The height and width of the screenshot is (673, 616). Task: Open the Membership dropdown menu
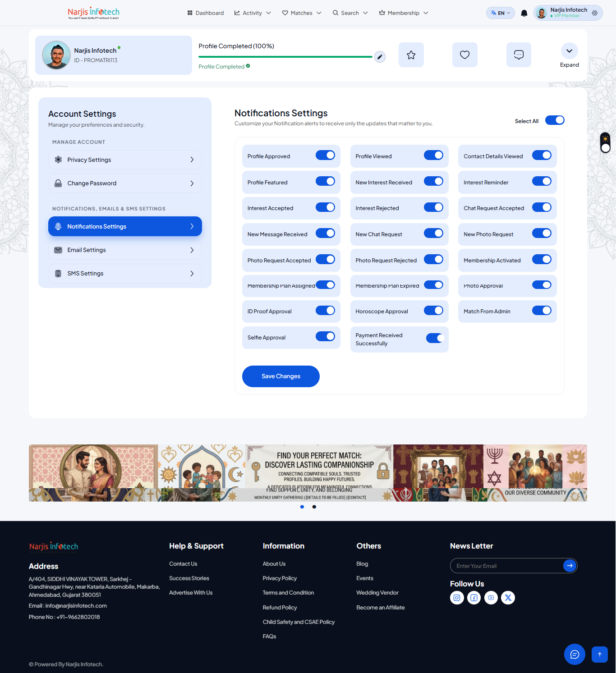point(404,13)
